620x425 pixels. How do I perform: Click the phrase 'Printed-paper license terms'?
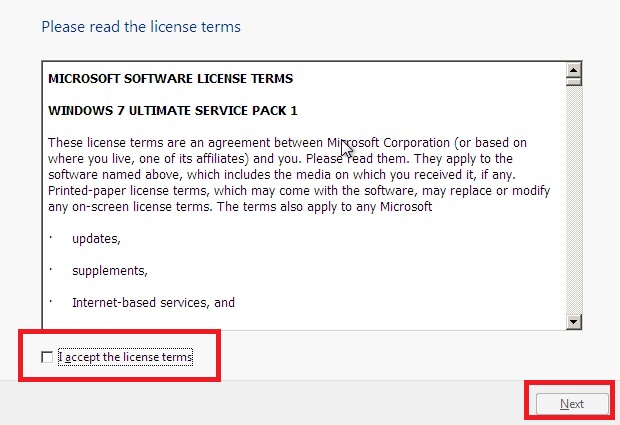pos(128,191)
